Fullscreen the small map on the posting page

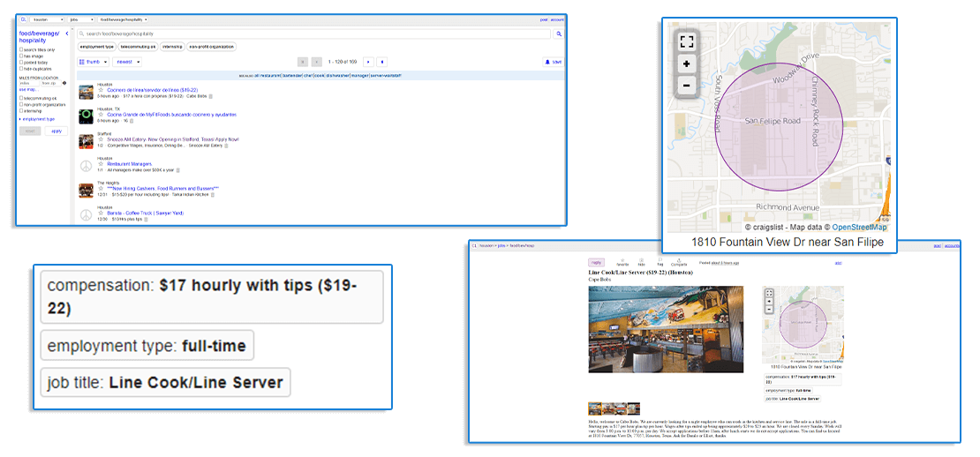769,293
